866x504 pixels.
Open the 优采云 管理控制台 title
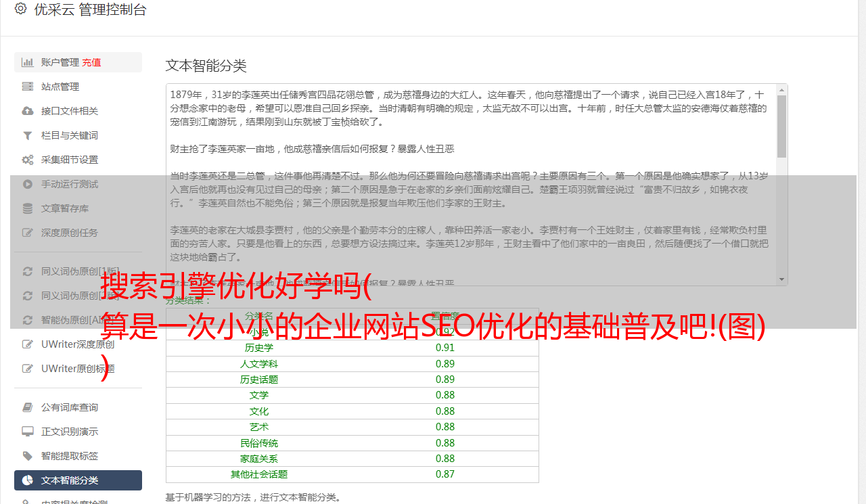pyautogui.click(x=90, y=9)
